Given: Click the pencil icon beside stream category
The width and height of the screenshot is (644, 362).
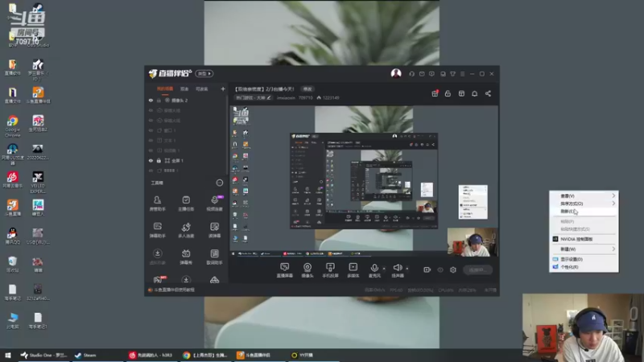Looking at the screenshot, I should coord(269,97).
